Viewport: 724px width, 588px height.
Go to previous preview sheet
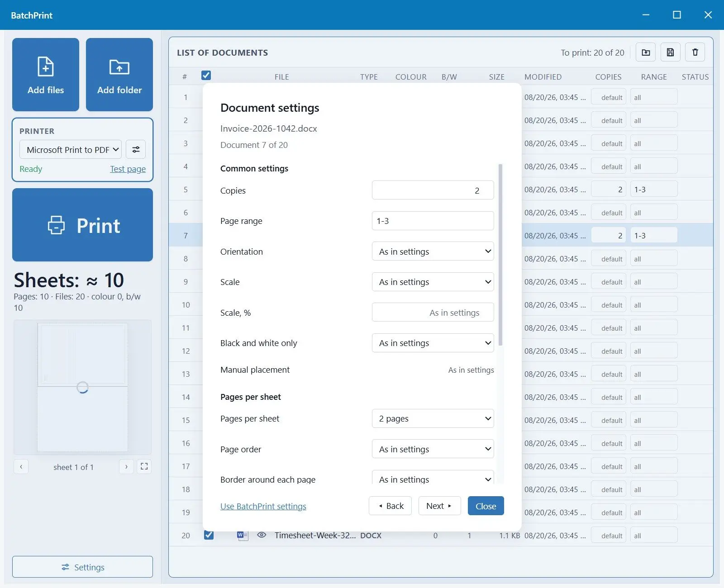pos(21,466)
